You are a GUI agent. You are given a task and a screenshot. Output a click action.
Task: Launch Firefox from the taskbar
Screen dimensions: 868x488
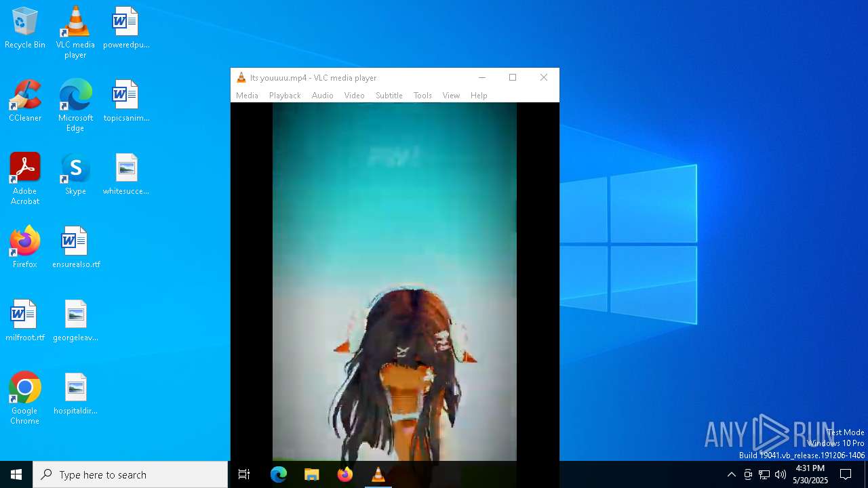(345, 474)
